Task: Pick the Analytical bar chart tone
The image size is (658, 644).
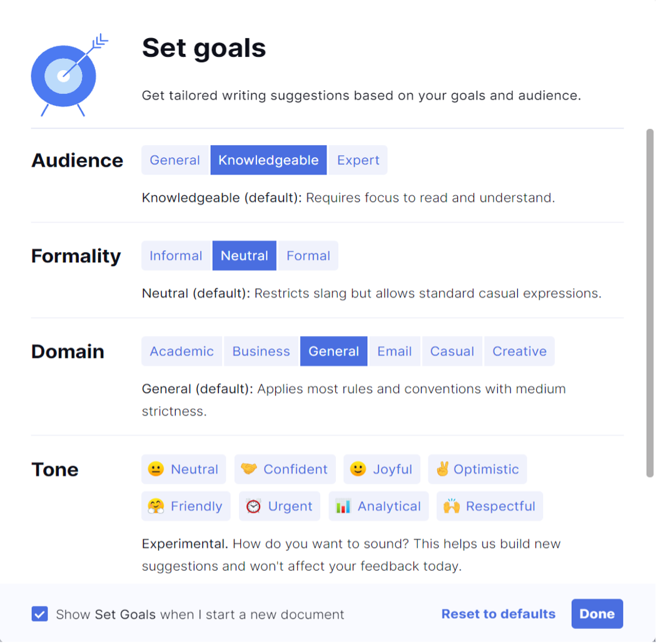Action: [x=379, y=507]
